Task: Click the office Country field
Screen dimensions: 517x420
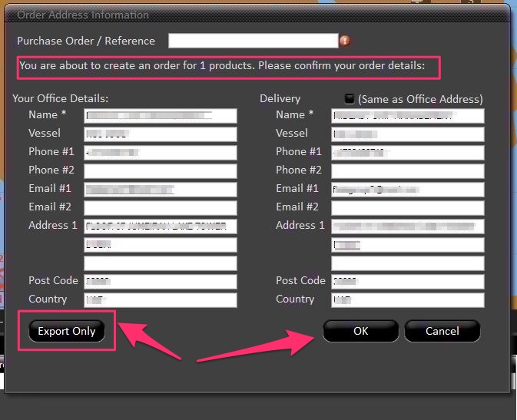Action: pos(160,299)
